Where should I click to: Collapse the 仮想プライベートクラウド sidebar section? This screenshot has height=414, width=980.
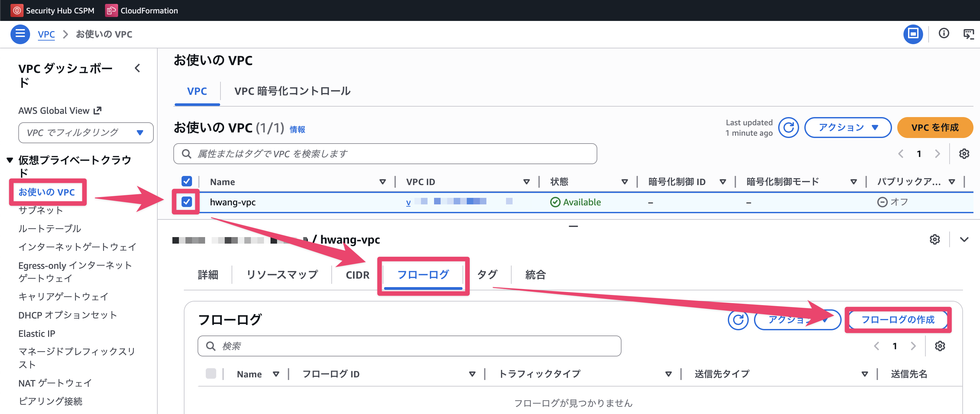pyautogui.click(x=9, y=160)
